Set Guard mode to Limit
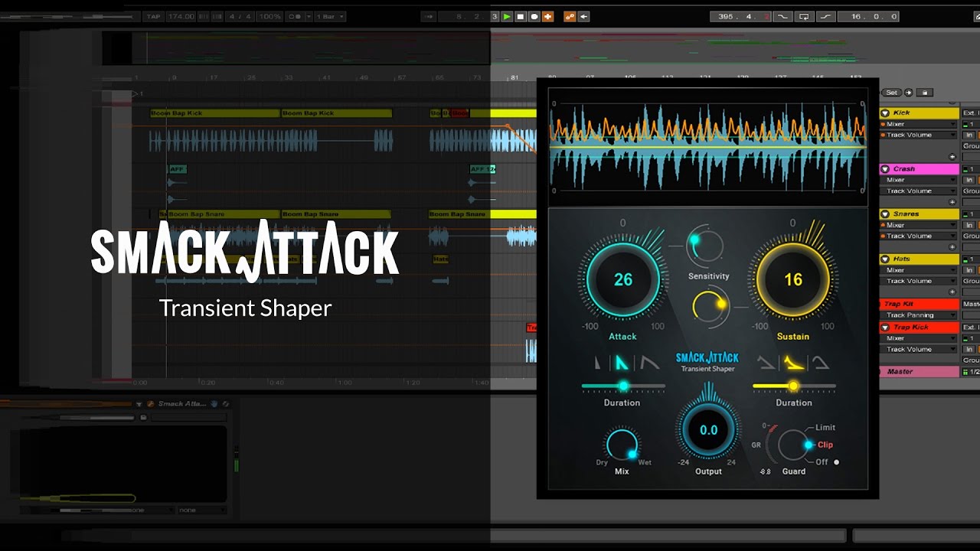This screenshot has height=551, width=980. point(825,427)
